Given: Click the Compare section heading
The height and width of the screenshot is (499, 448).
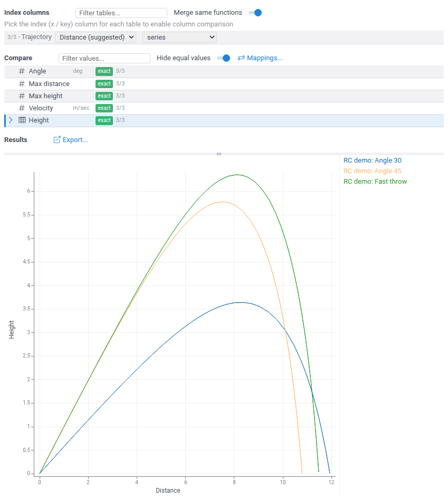Looking at the screenshot, I should click(18, 58).
